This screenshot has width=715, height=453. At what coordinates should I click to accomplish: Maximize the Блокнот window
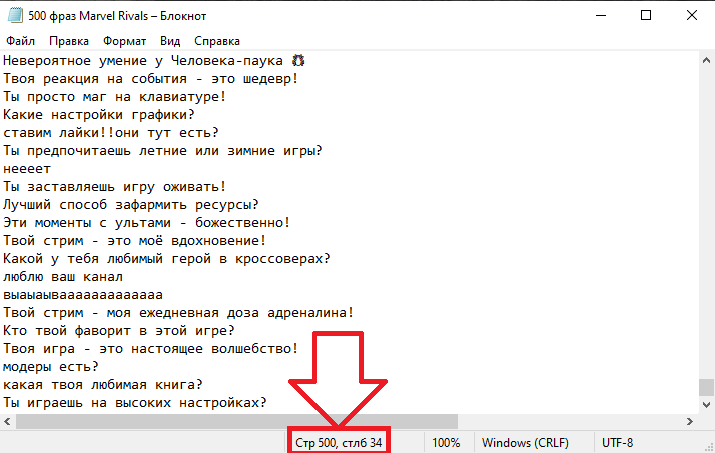pos(646,16)
